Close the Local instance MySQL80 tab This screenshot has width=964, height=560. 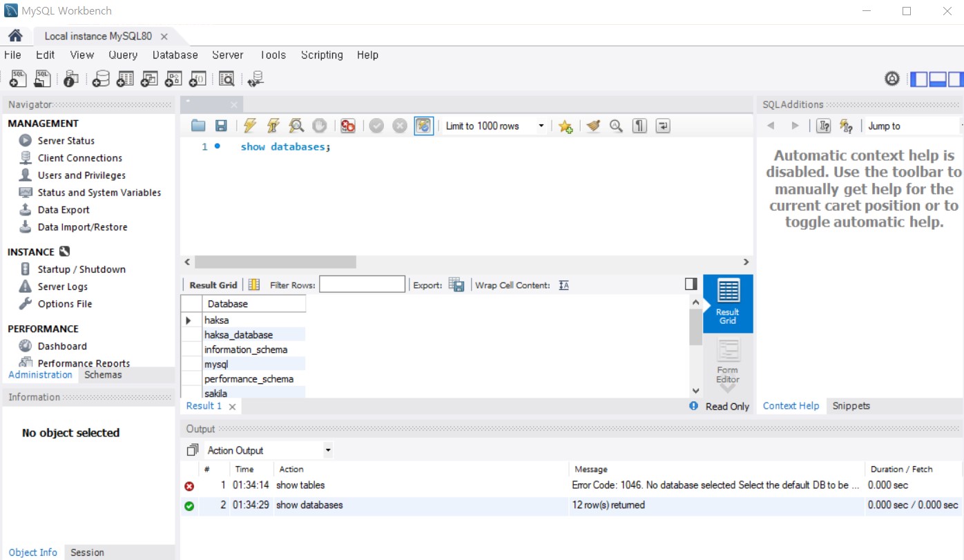(164, 37)
